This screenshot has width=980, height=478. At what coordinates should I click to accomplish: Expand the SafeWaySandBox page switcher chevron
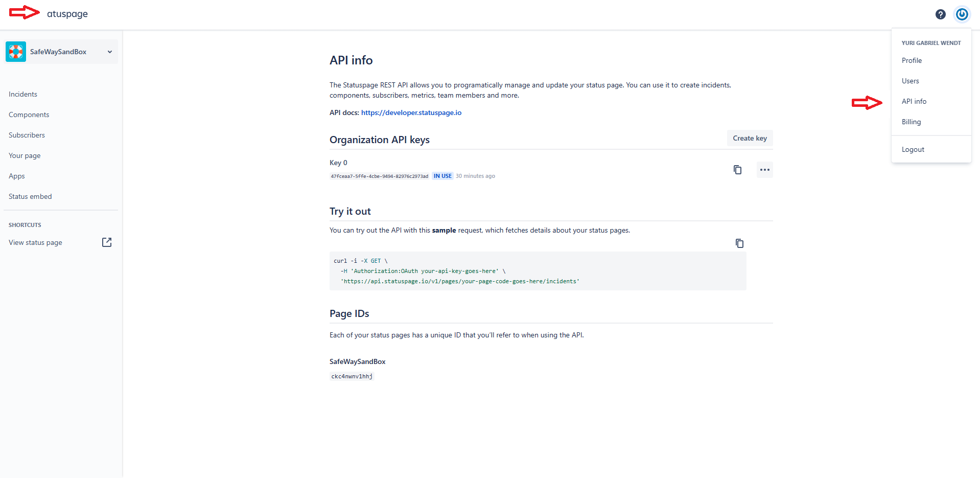coord(109,52)
